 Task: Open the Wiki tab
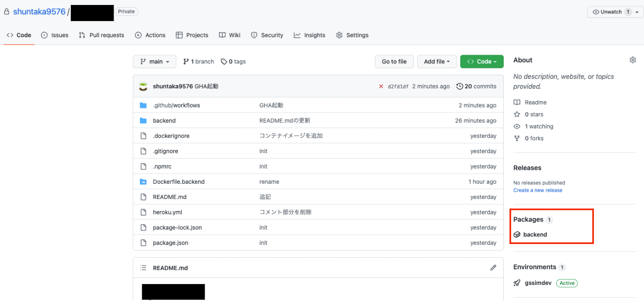pos(230,35)
